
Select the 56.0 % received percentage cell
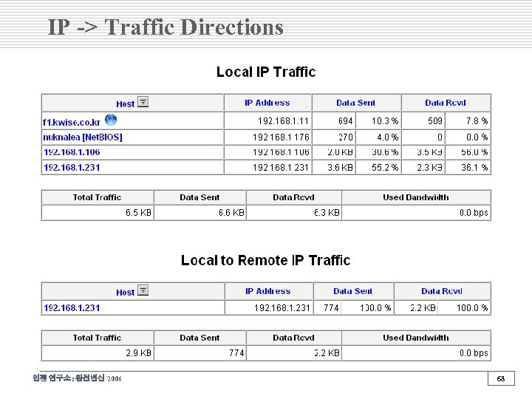[468, 152]
